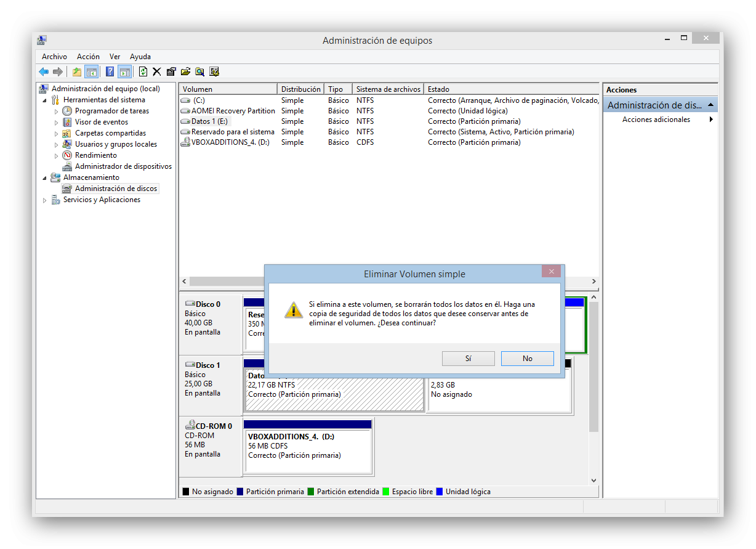Select the 2,83 GB No asignado block
The image size is (756, 549).
click(x=499, y=394)
